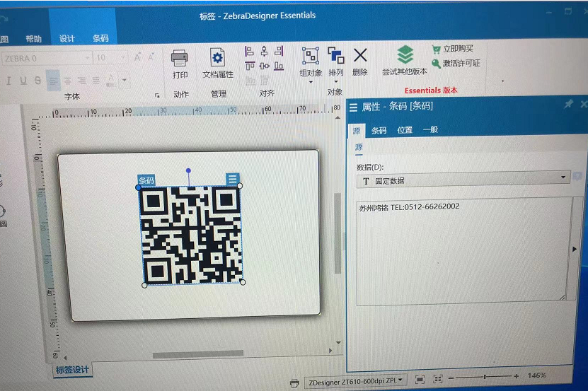Click the canvas scroll-down arrow
The image size is (588, 391).
coord(338,342)
